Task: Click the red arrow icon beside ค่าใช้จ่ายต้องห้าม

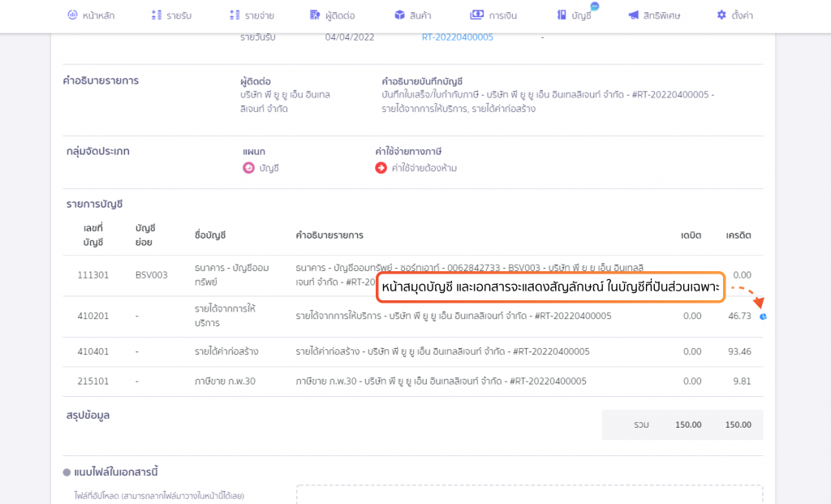Action: (x=381, y=168)
